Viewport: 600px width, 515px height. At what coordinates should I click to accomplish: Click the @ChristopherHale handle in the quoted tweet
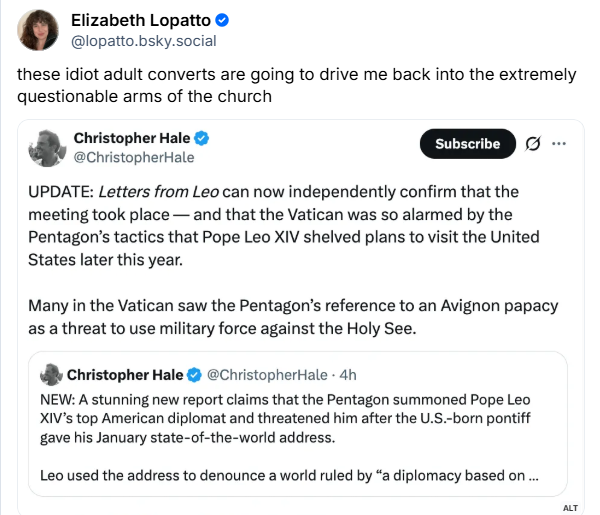pos(267,375)
